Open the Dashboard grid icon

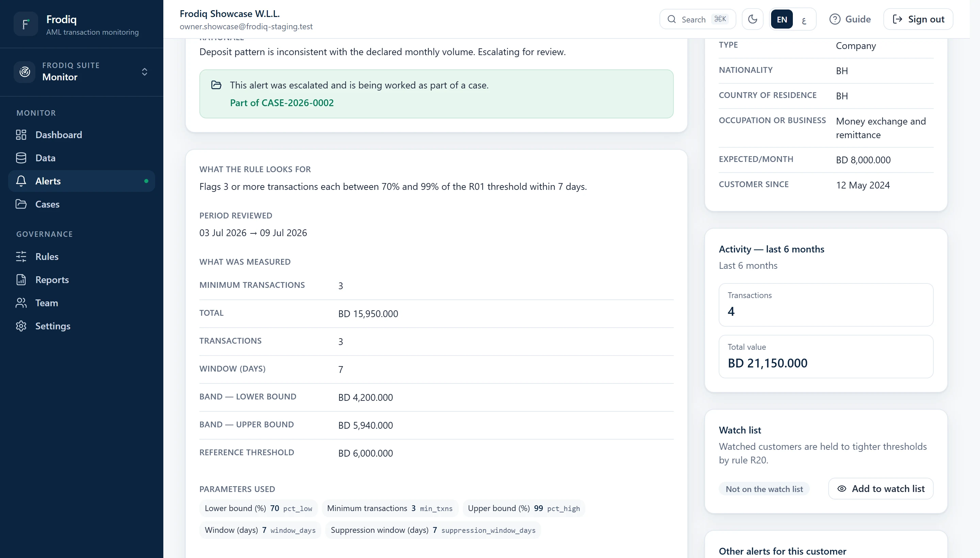pos(21,135)
